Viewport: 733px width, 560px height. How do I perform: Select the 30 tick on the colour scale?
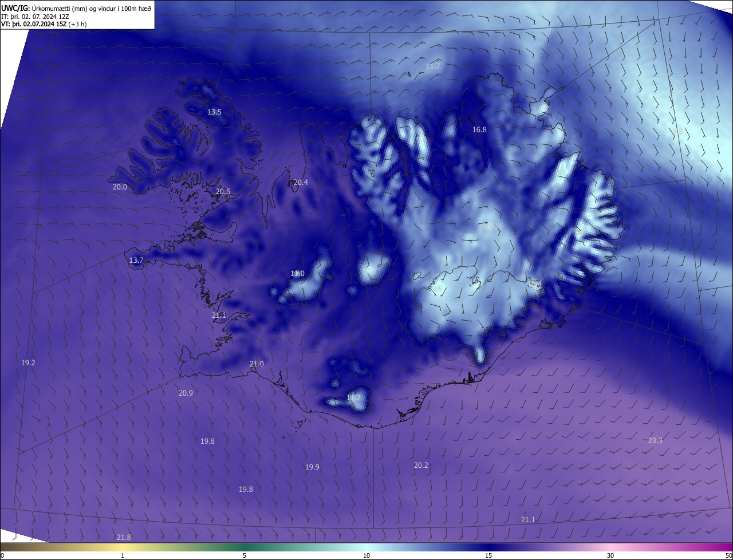pos(610,555)
